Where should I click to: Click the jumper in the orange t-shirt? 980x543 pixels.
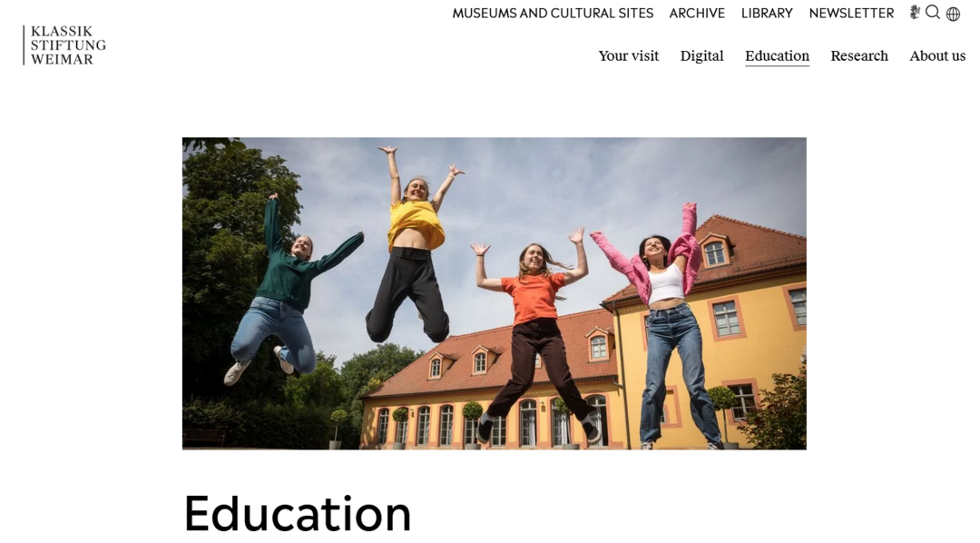pos(536,331)
